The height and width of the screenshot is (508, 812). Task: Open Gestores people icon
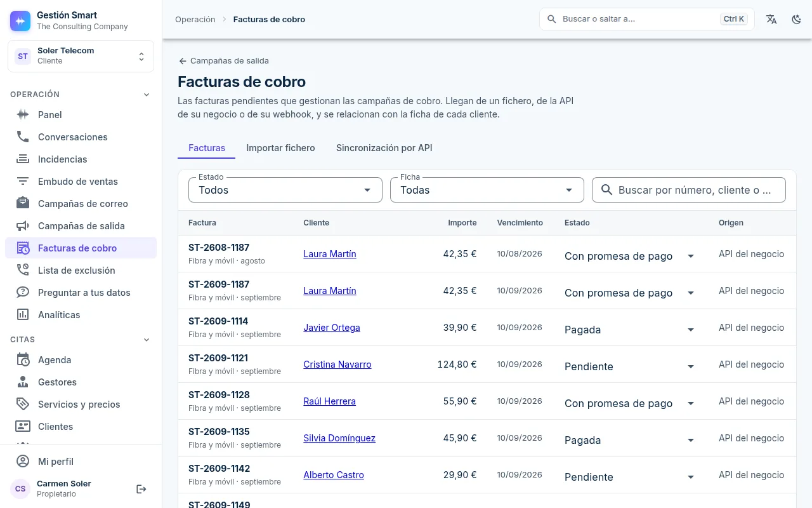click(23, 382)
